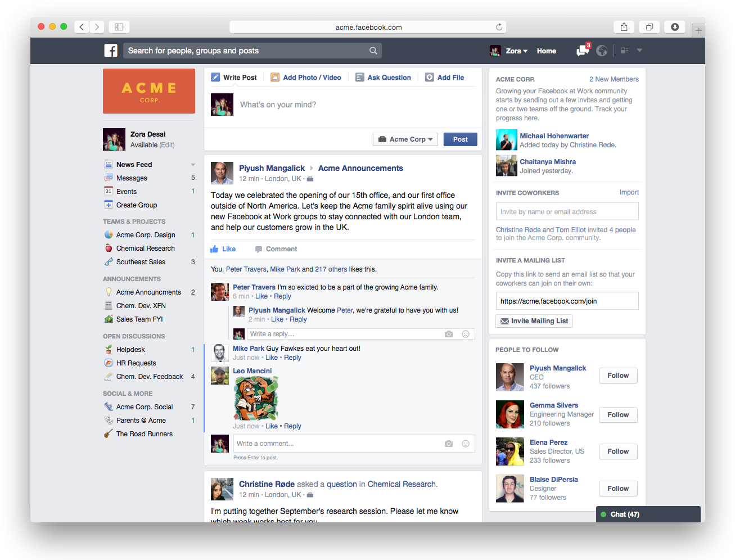Click Comment on the announcement post
The width and height of the screenshot is (735, 560).
(x=276, y=249)
